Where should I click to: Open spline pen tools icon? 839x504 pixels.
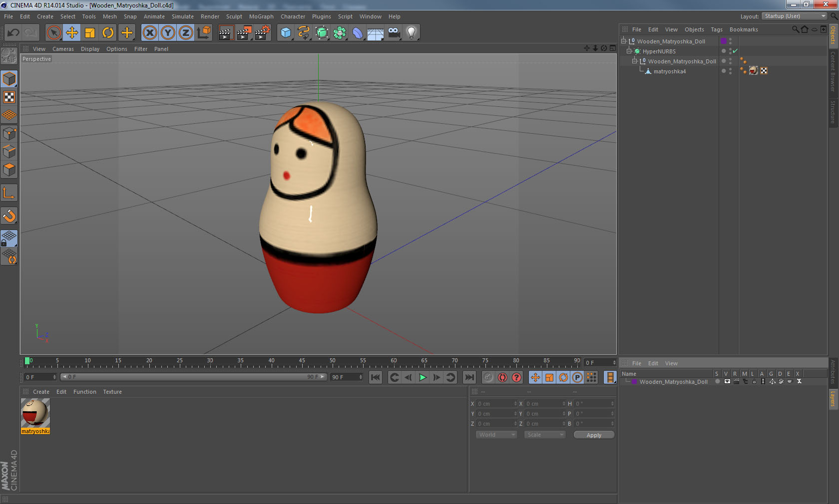click(304, 33)
